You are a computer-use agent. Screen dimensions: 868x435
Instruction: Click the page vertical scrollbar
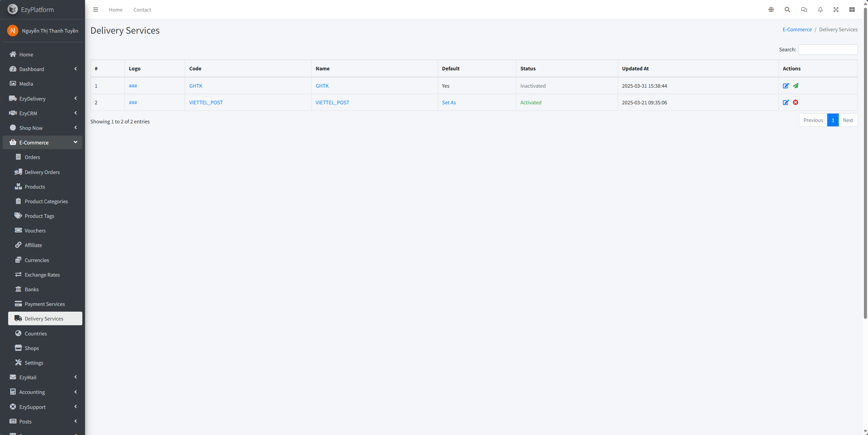pyautogui.click(x=865, y=163)
